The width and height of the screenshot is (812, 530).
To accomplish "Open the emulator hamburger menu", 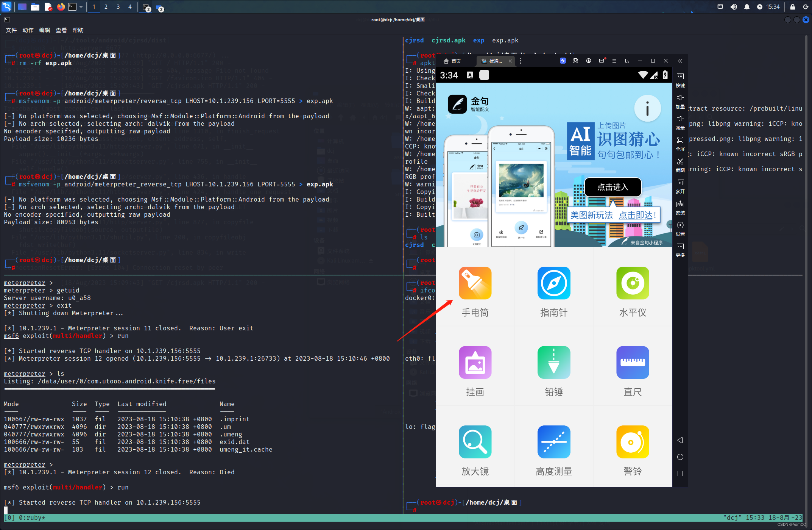I will (x=614, y=61).
